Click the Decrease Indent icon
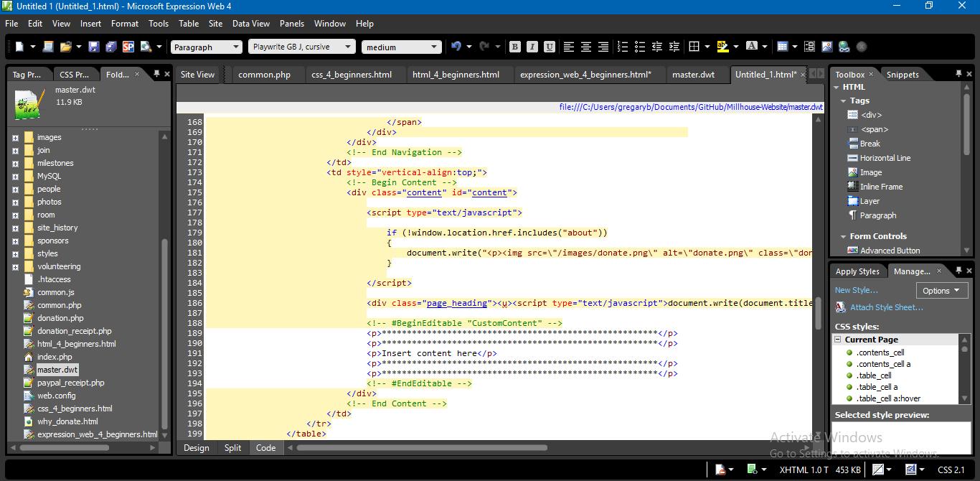Image resolution: width=980 pixels, height=481 pixels. click(x=657, y=47)
